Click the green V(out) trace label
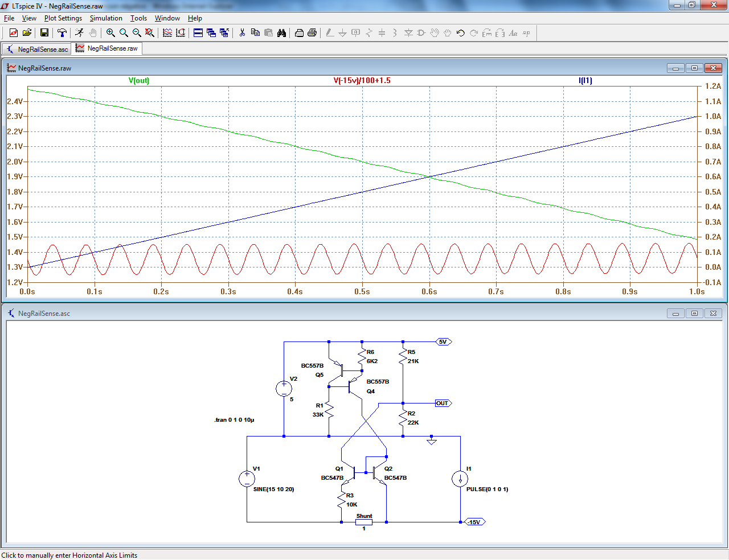 (x=139, y=80)
